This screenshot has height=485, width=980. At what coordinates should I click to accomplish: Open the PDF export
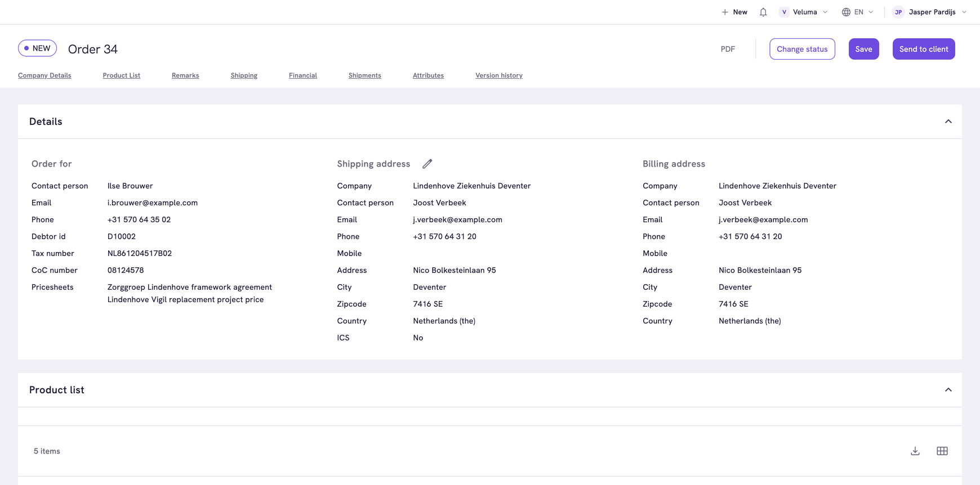728,49
